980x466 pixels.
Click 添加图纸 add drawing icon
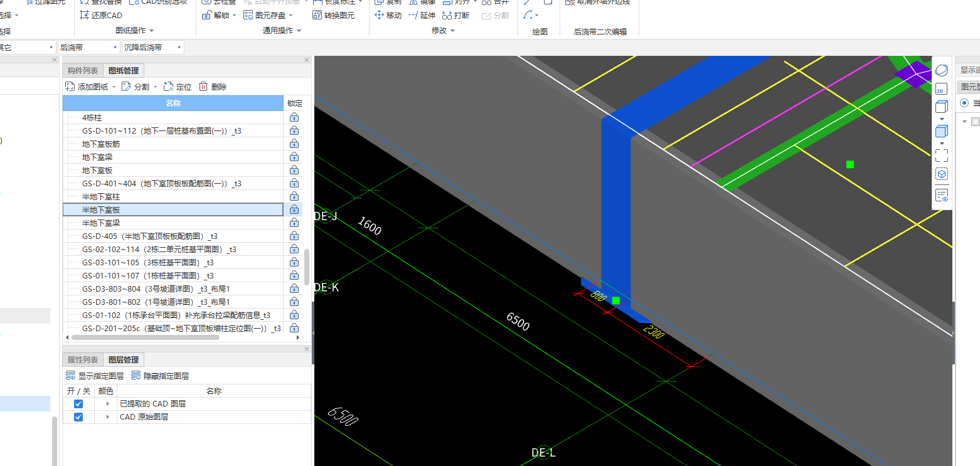[x=70, y=87]
